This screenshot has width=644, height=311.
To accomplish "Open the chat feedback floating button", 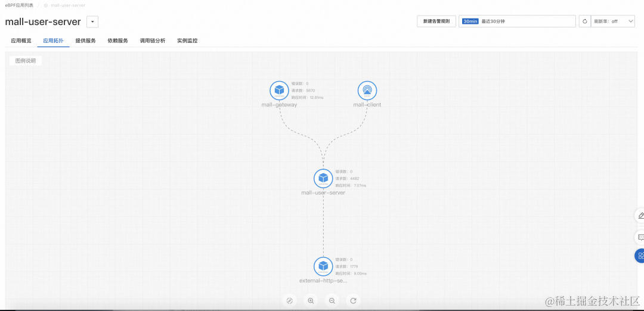I will tap(640, 237).
